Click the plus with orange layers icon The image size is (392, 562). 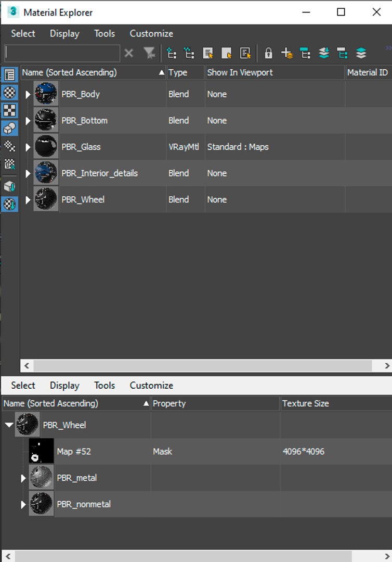coord(287,54)
